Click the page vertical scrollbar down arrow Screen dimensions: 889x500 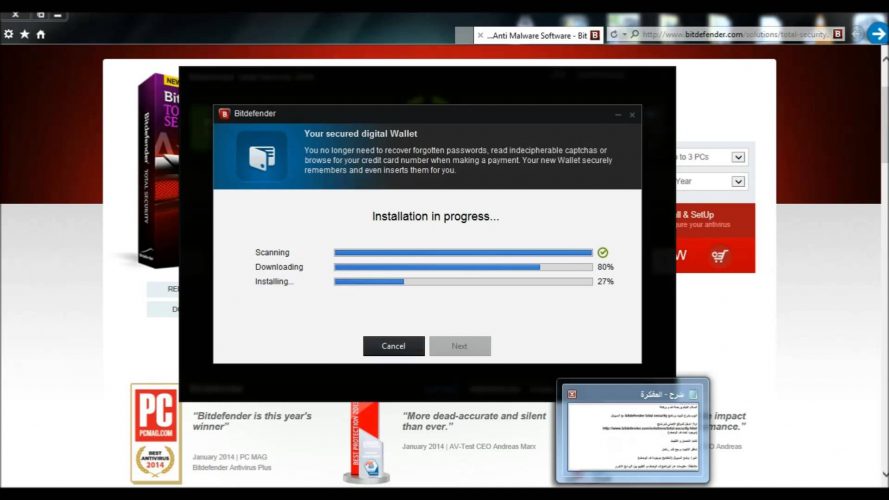pyautogui.click(x=884, y=475)
